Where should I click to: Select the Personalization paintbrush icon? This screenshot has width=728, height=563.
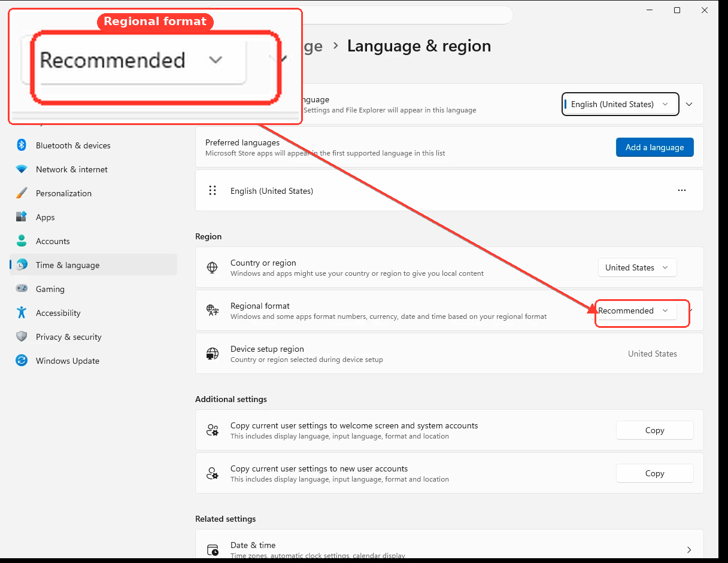click(x=22, y=193)
